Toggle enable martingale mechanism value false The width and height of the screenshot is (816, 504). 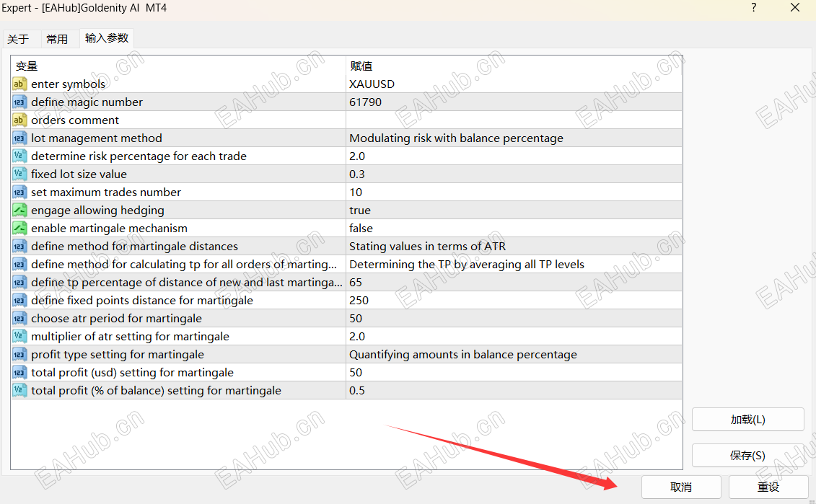pyautogui.click(x=514, y=229)
